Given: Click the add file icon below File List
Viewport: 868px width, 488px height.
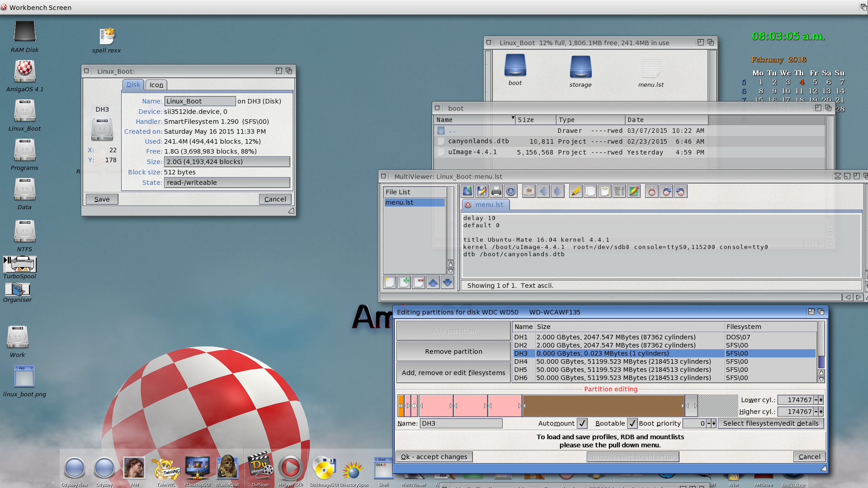Looking at the screenshot, I should pyautogui.click(x=404, y=283).
